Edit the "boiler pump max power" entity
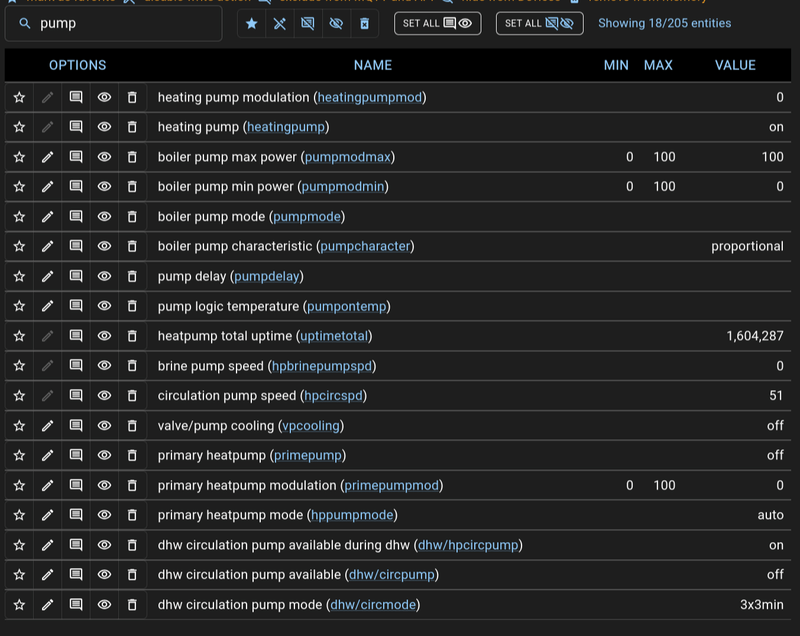The width and height of the screenshot is (800, 636). [x=47, y=157]
